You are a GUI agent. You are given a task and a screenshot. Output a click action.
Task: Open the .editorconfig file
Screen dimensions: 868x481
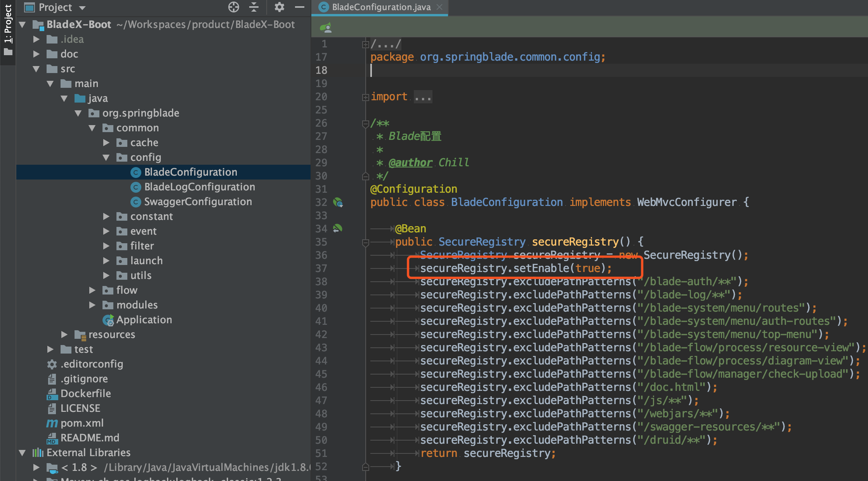(x=92, y=364)
